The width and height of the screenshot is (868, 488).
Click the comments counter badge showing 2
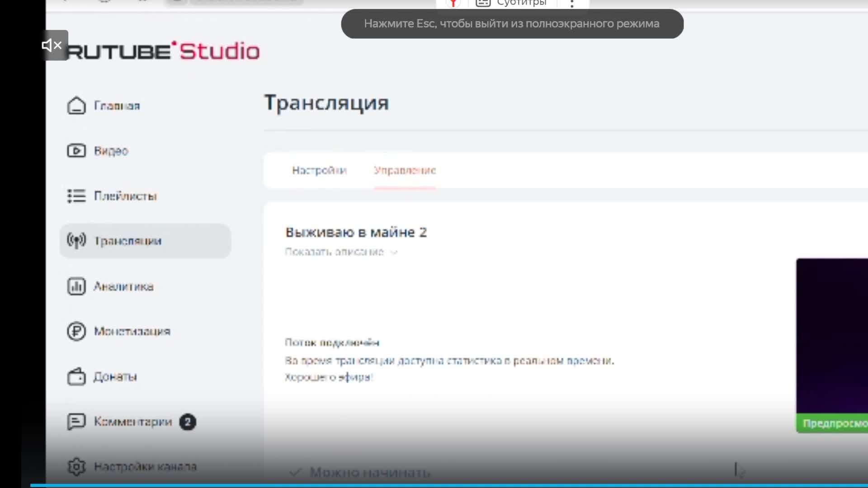point(188,422)
